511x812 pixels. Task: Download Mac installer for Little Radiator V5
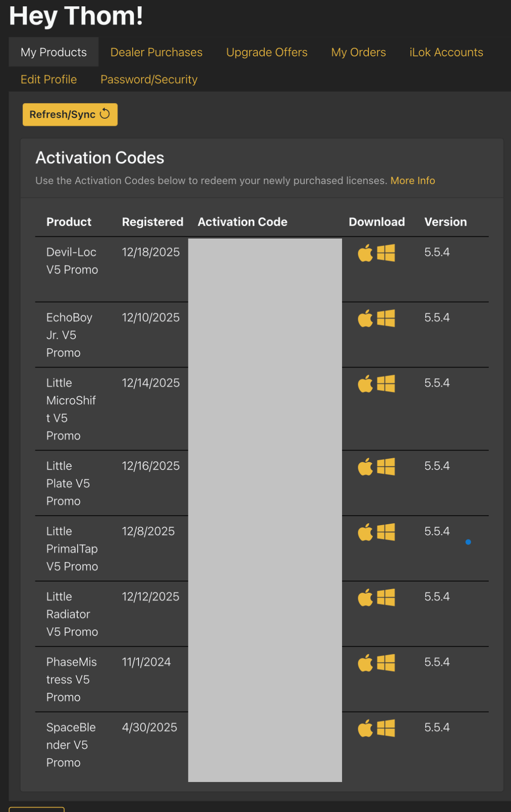point(365,598)
